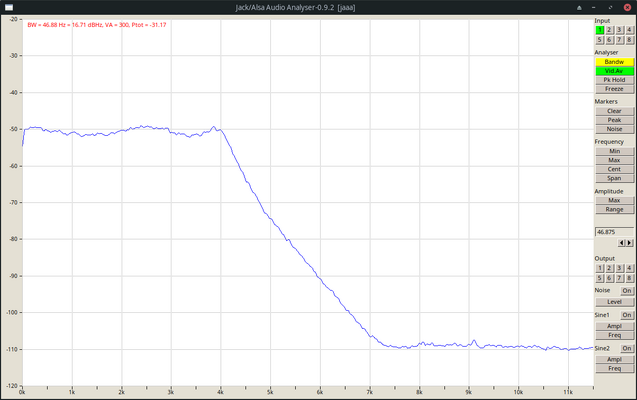Select Amplitude Max

[x=614, y=201]
